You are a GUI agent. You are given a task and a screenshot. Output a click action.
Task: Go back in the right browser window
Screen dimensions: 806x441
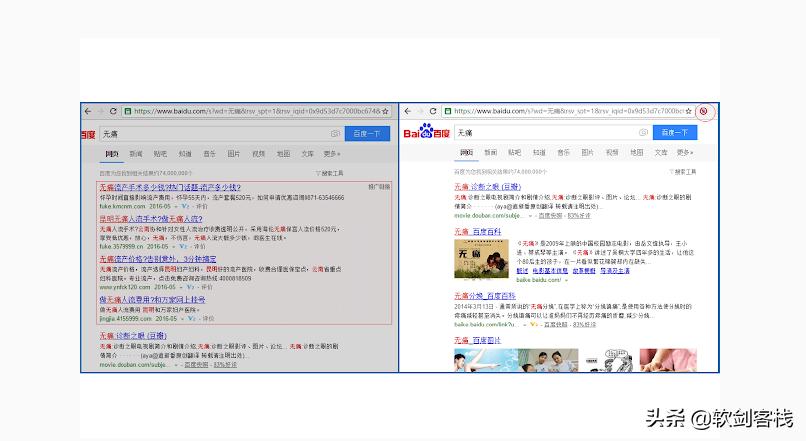(408, 111)
